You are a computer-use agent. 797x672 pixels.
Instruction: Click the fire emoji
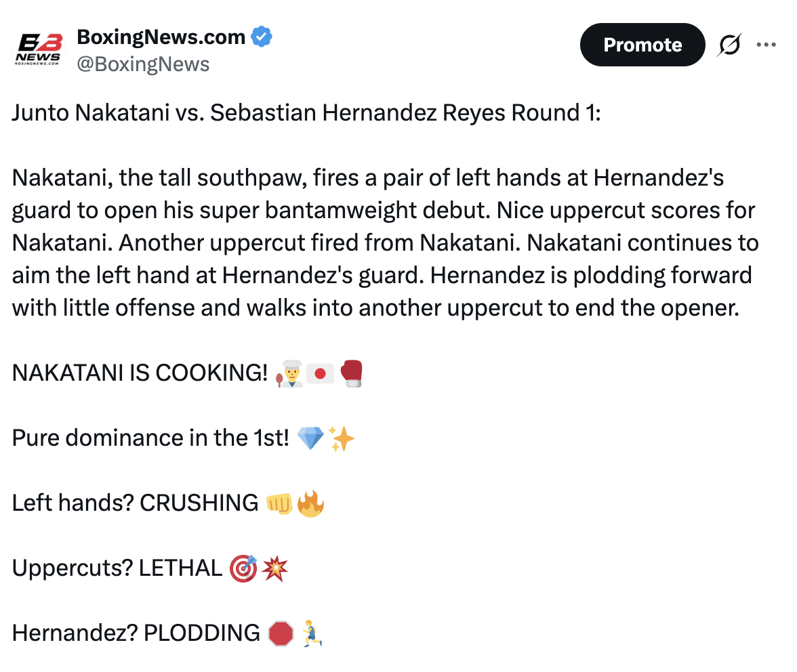310,503
